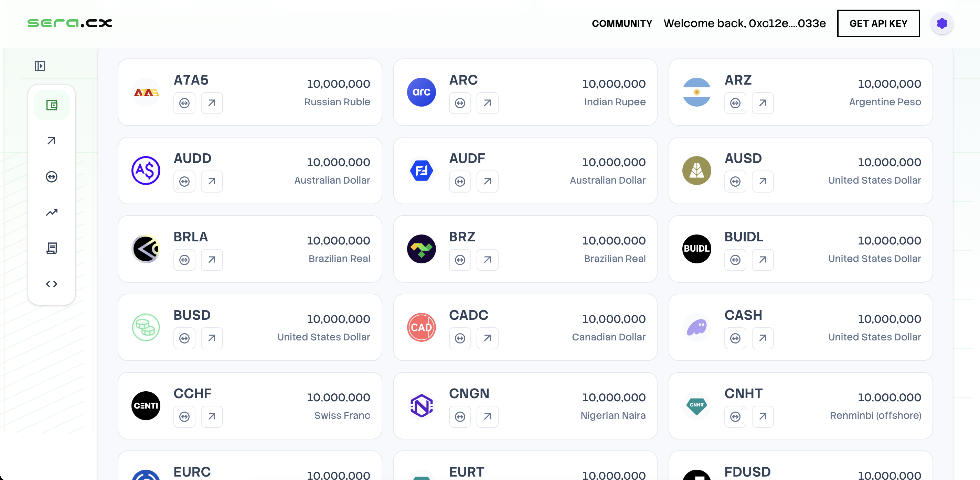Image resolution: width=980 pixels, height=480 pixels.
Task: Open the external link on the CNHT card
Action: point(763,416)
